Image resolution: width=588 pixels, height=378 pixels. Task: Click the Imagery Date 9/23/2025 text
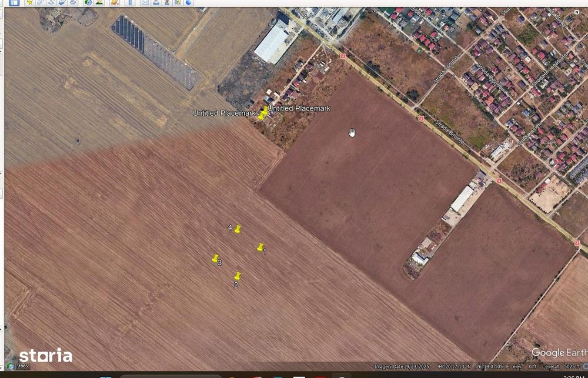point(401,366)
